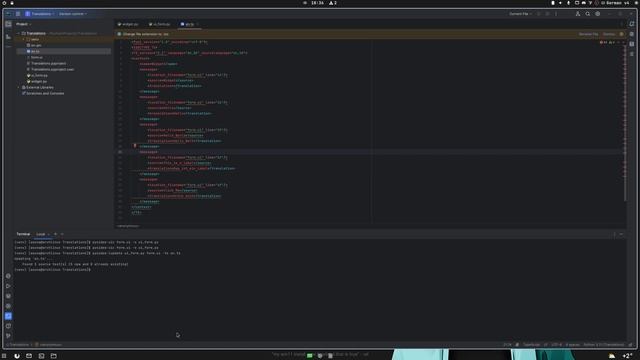Open the main hamburger menu
Viewport: 640px width, 360px height.
point(18,14)
